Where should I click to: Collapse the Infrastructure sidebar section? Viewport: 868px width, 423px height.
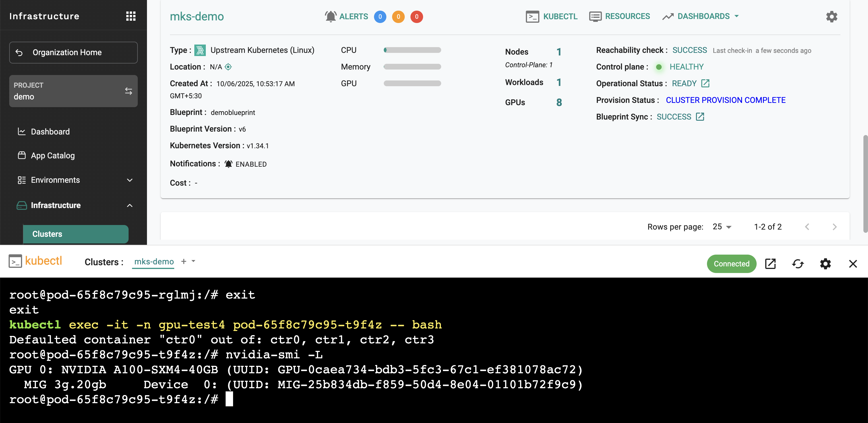[130, 205]
